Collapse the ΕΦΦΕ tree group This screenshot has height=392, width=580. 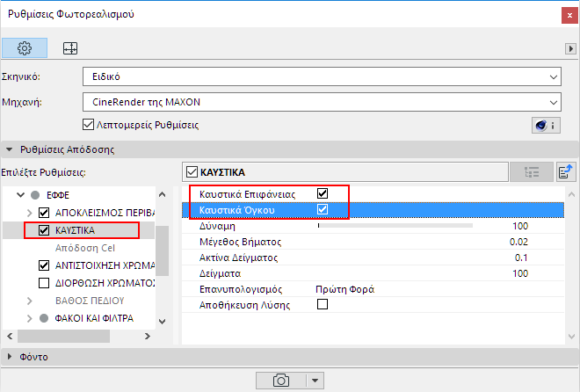tap(20, 195)
